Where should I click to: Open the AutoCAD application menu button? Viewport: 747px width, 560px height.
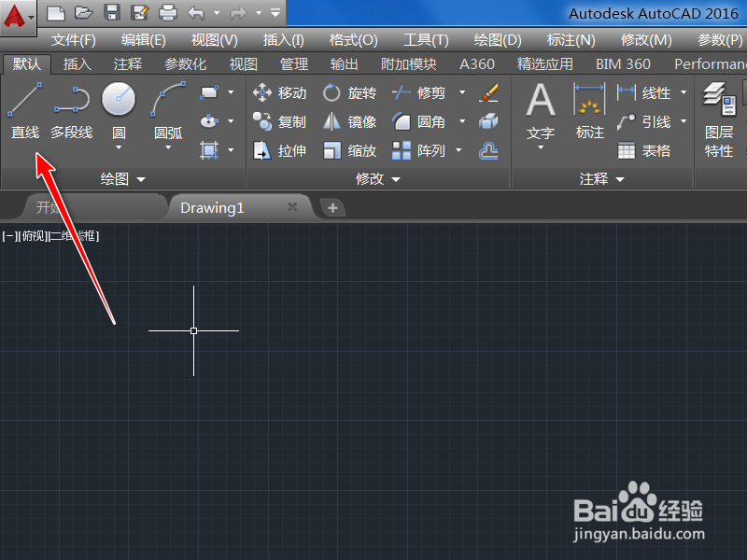(18, 17)
